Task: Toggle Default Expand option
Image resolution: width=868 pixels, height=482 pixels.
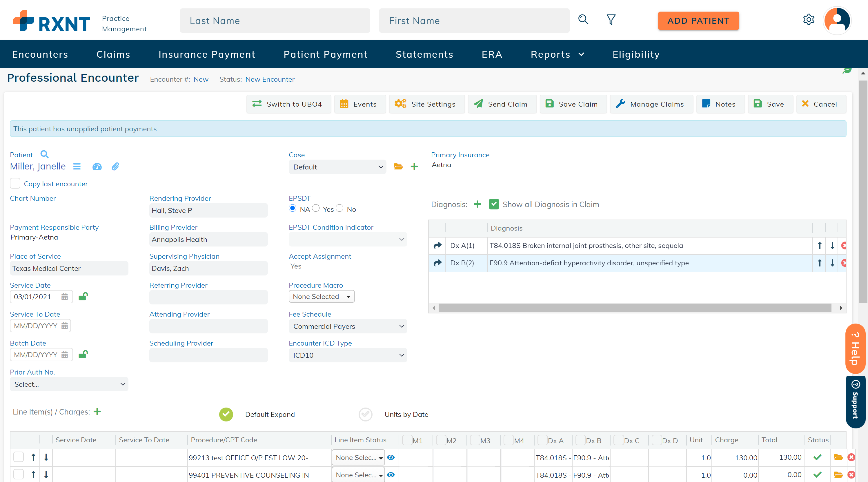Action: point(226,414)
